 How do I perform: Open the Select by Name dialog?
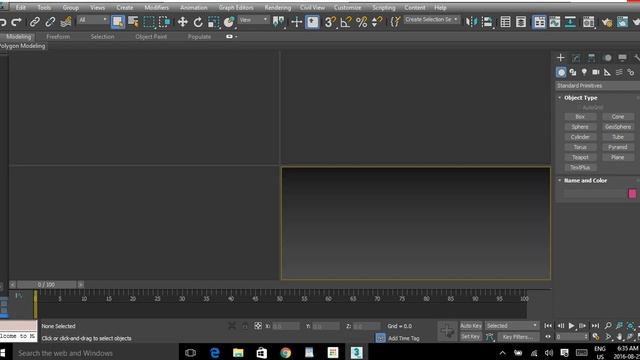(133, 22)
